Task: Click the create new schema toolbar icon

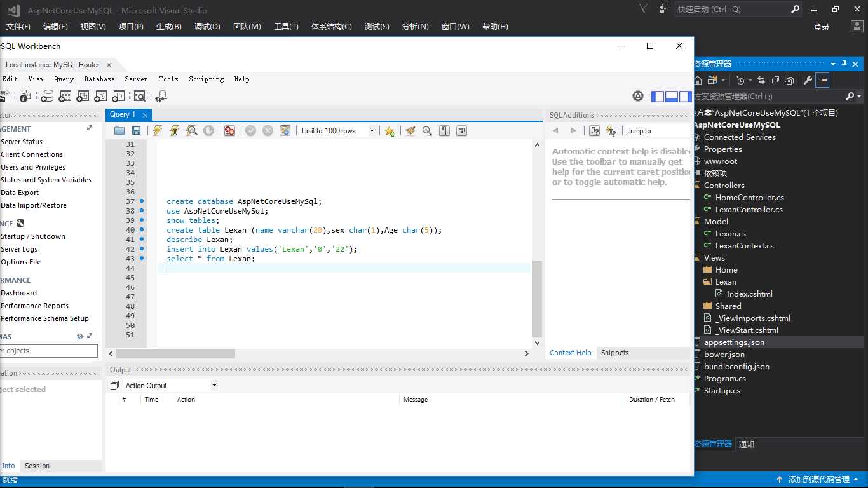Action: [47, 97]
